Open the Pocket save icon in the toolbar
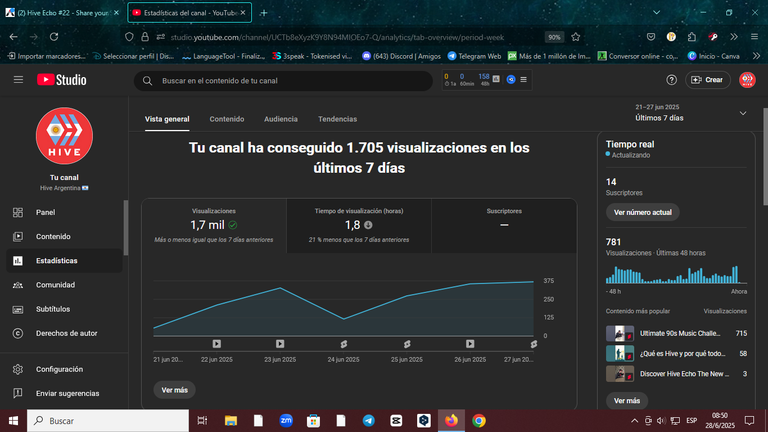 [x=650, y=37]
